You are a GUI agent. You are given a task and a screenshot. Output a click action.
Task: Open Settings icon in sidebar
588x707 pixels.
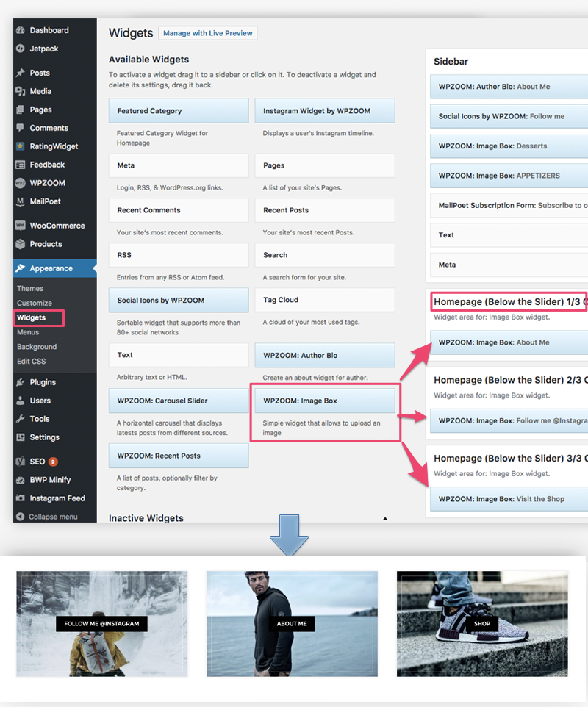point(21,438)
